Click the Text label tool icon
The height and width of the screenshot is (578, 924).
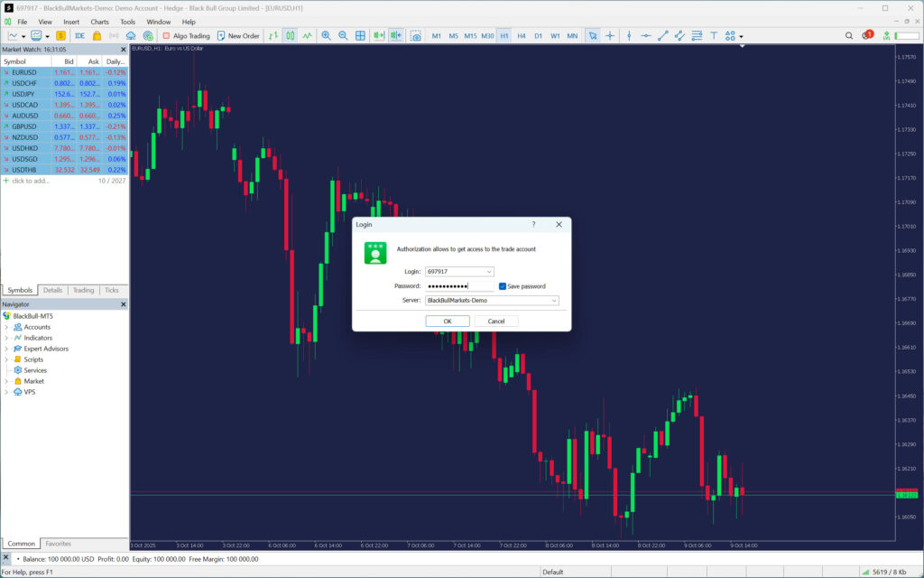(x=714, y=36)
